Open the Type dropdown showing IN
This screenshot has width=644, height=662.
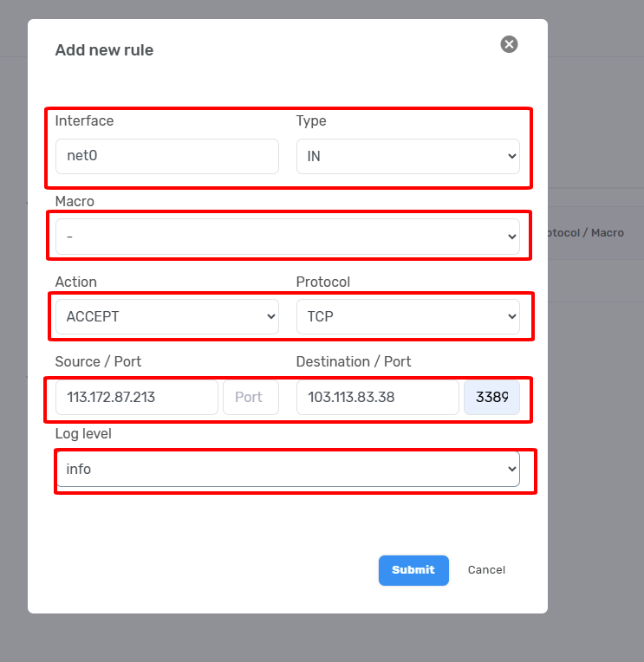tap(407, 157)
